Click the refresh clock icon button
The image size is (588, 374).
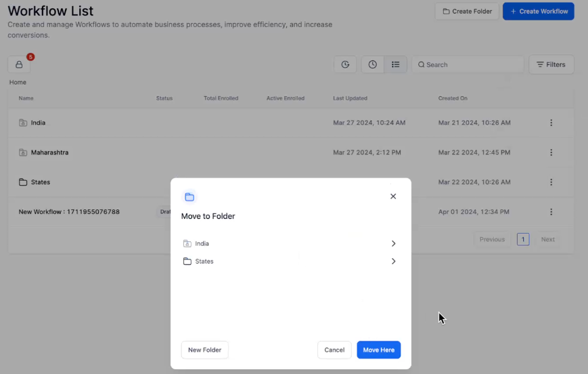(345, 64)
